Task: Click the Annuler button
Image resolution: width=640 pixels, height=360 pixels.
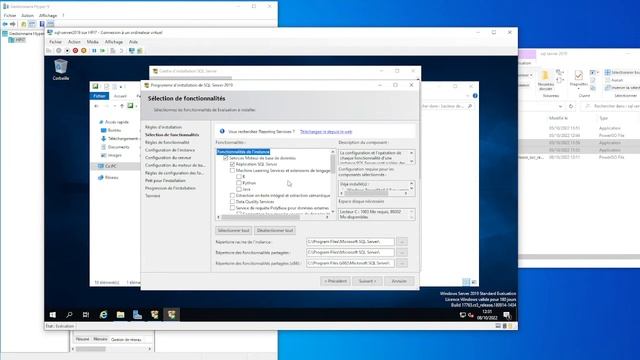Action: click(x=399, y=281)
